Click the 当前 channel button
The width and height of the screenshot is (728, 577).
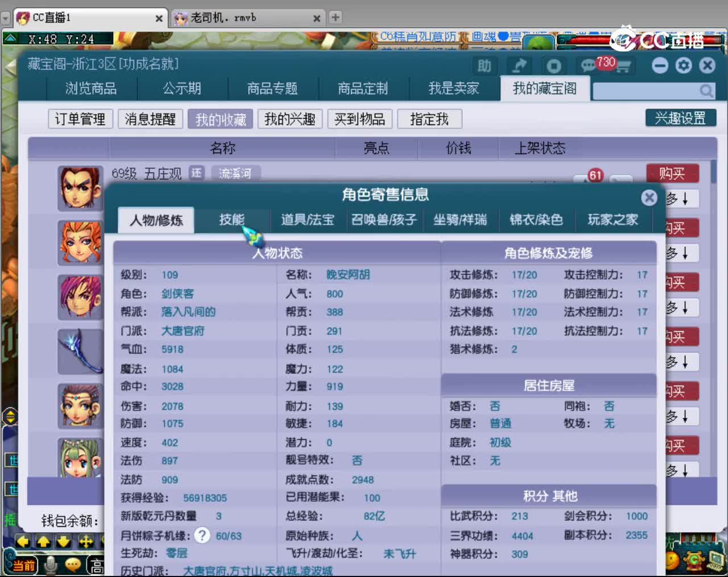[24, 565]
